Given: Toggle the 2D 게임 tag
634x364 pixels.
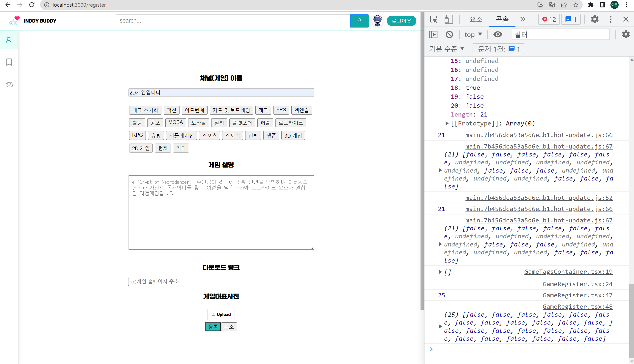Looking at the screenshot, I should point(141,148).
